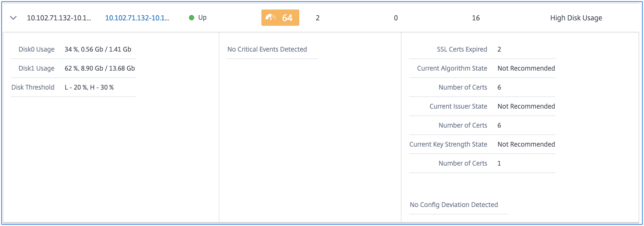Select the Disk0 Usage label
This screenshot has height=226, width=644.
click(x=36, y=49)
